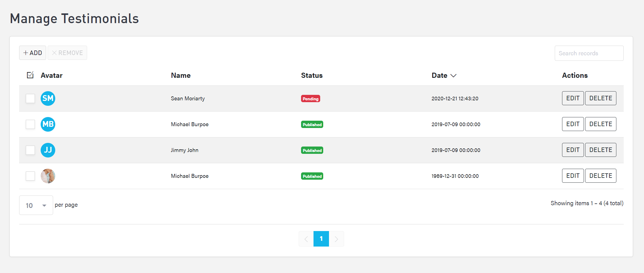Image resolution: width=644 pixels, height=273 pixels.
Task: Click the Name column header
Action: pyautogui.click(x=181, y=75)
